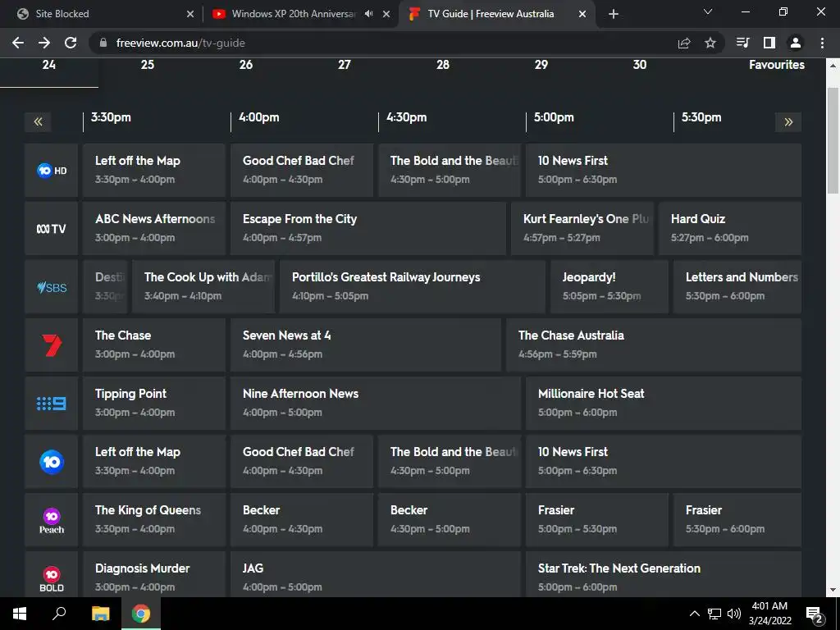The height and width of the screenshot is (630, 840).
Task: Open the Windows Start menu
Action: pyautogui.click(x=20, y=614)
